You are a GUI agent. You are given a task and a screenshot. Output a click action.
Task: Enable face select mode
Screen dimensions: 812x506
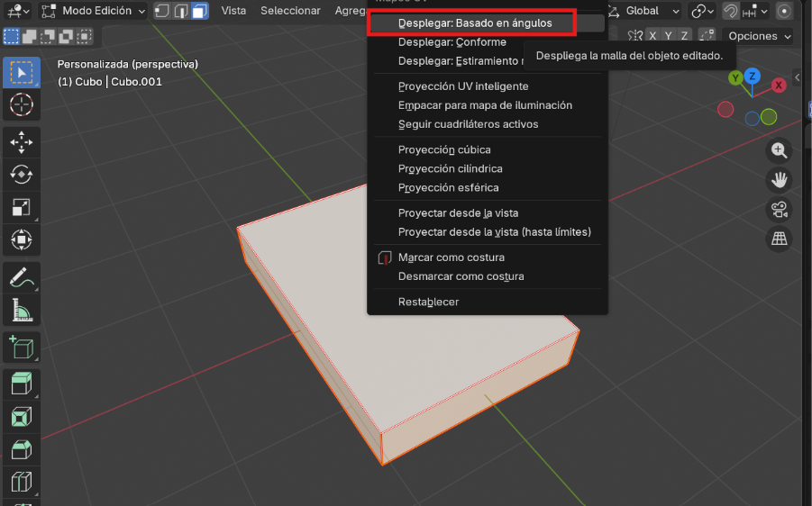199,11
